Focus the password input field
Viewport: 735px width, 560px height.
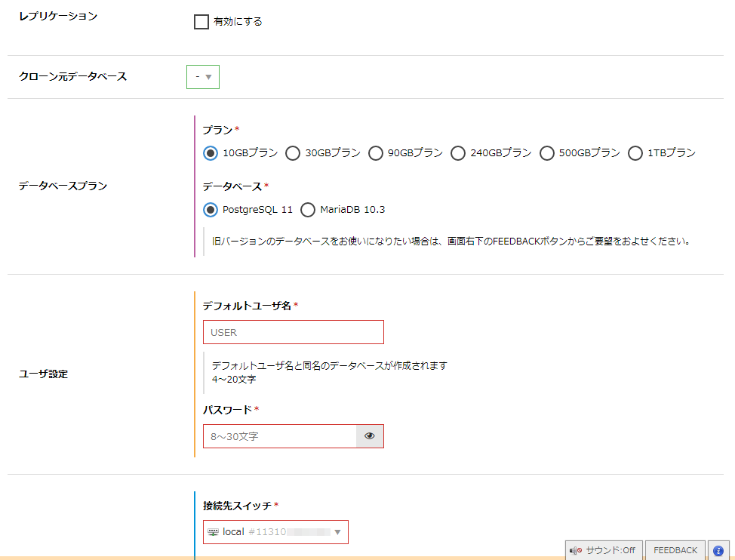click(279, 436)
